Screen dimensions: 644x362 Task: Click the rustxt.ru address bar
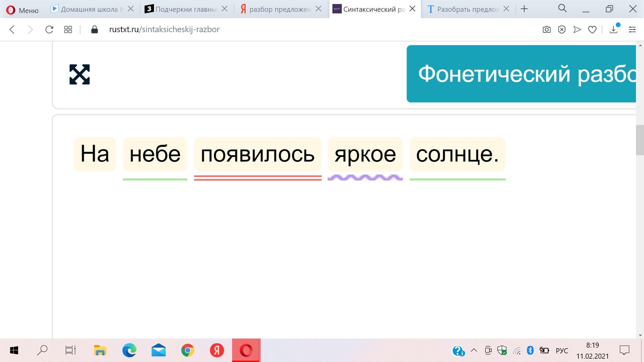tap(164, 29)
